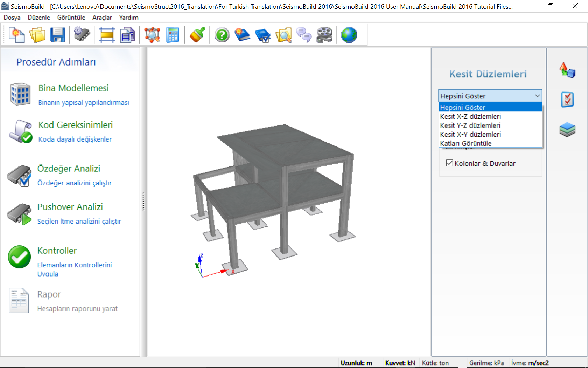Select Kesit X-Z düzlemleri from the list

coord(470,116)
